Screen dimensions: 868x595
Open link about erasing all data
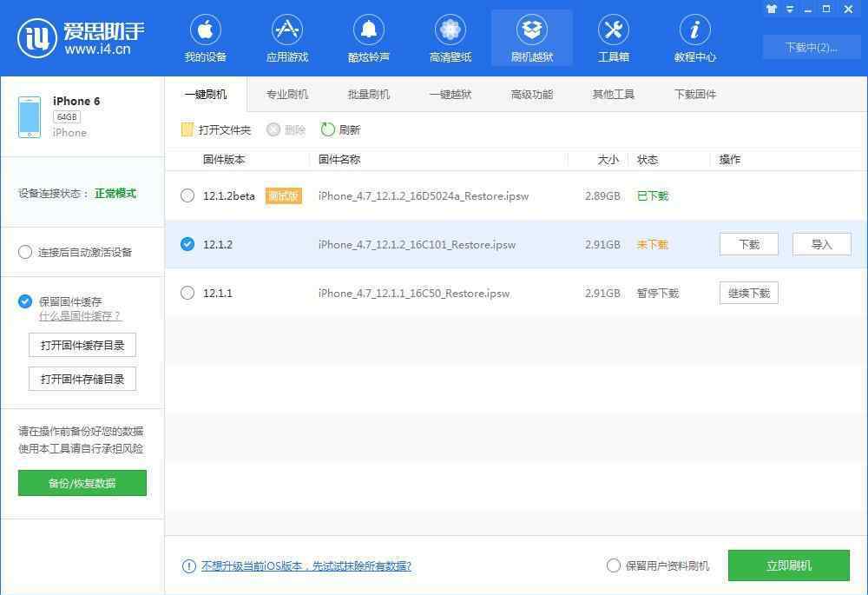(306, 566)
